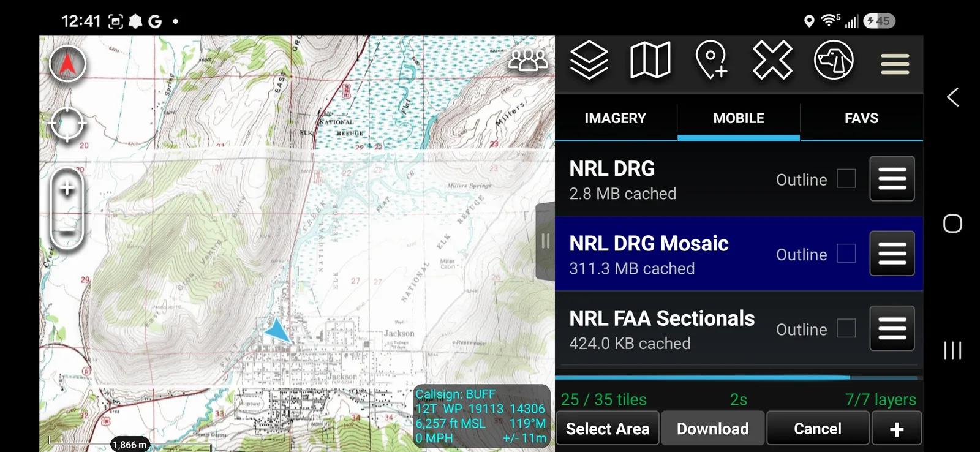Enable Outline checkbox for NRL DRG Mosaic

[x=846, y=254]
